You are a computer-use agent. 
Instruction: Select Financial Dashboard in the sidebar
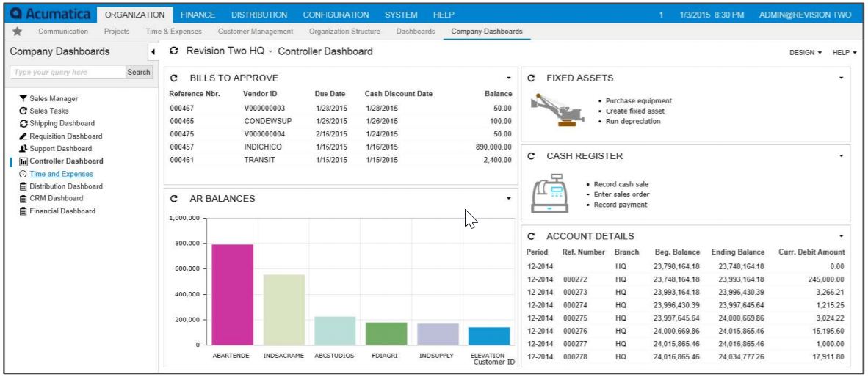click(62, 211)
